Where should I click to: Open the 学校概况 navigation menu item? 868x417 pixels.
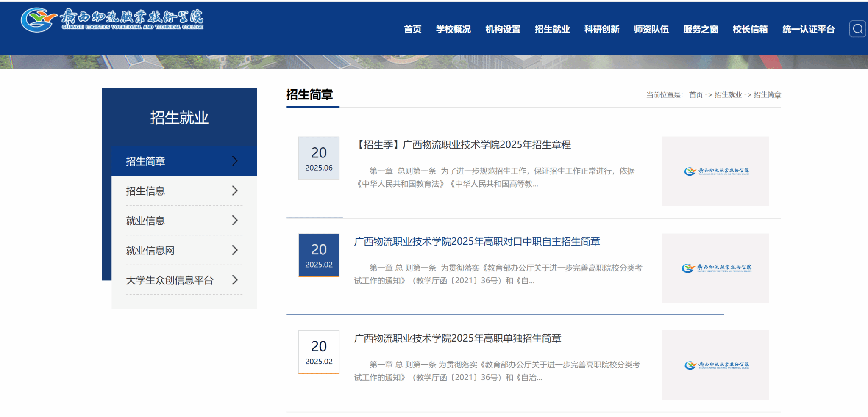[x=453, y=29]
